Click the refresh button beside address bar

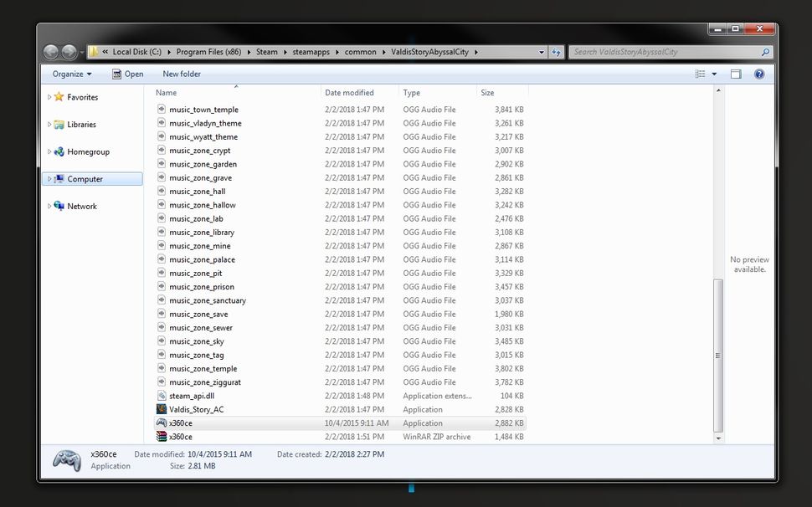(556, 52)
